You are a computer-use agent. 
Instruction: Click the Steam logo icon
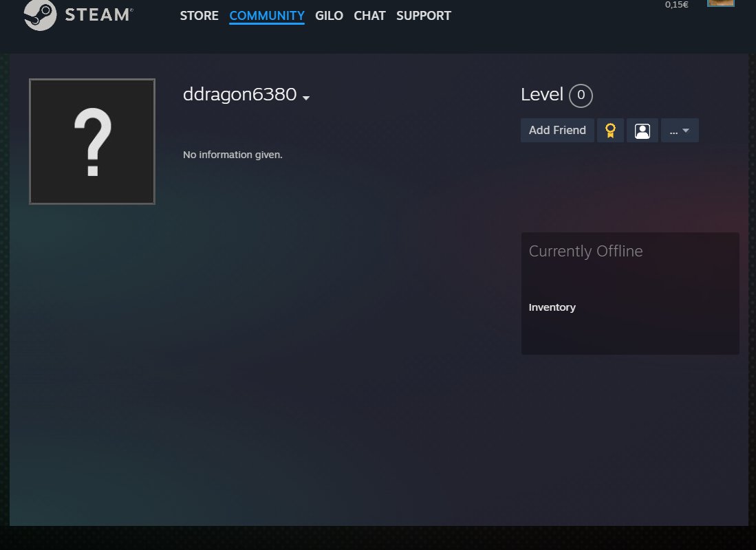40,14
